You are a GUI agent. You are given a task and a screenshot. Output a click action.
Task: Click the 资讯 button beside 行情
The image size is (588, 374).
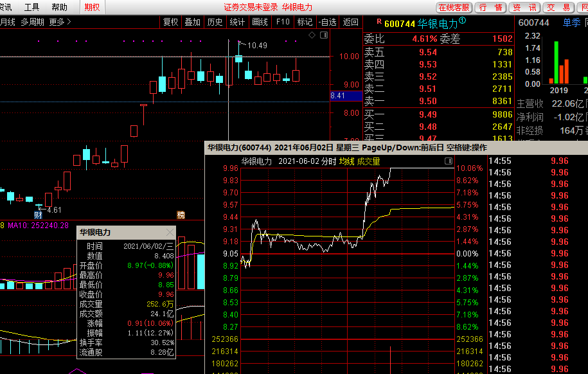524,8
